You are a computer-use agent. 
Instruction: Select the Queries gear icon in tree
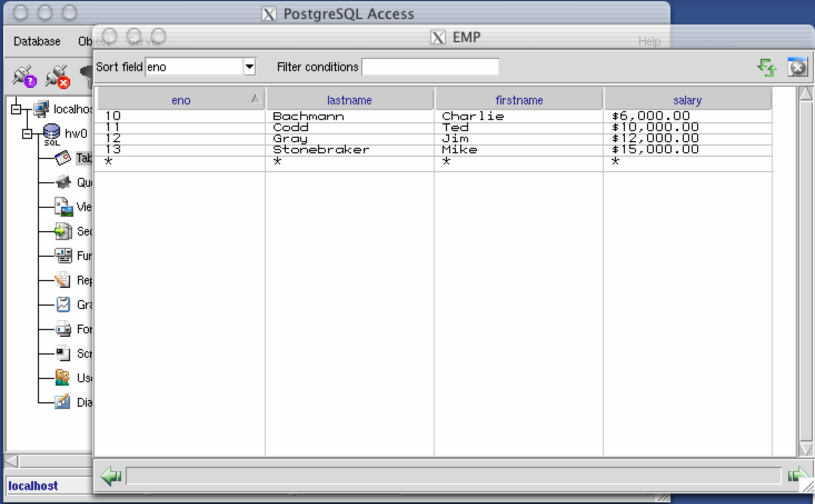pyautogui.click(x=63, y=182)
